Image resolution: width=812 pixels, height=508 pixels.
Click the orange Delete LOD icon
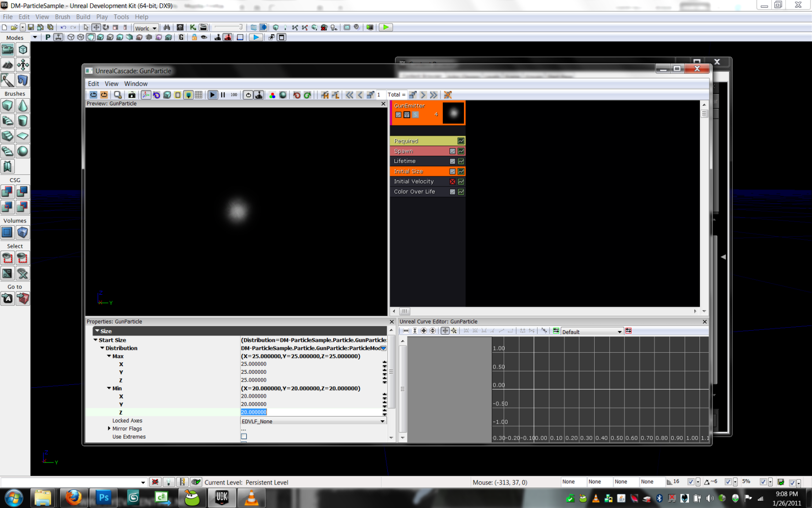pyautogui.click(x=448, y=95)
